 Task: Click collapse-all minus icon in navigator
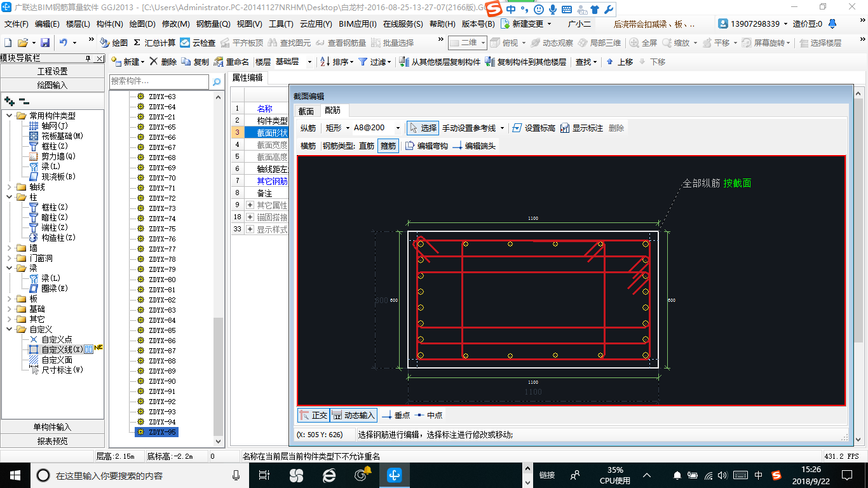tap(24, 100)
